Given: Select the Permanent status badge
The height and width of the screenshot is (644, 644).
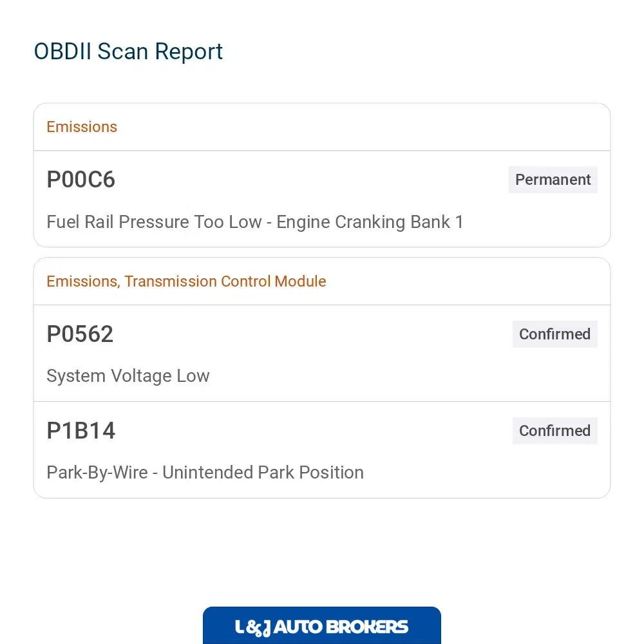Looking at the screenshot, I should (553, 180).
